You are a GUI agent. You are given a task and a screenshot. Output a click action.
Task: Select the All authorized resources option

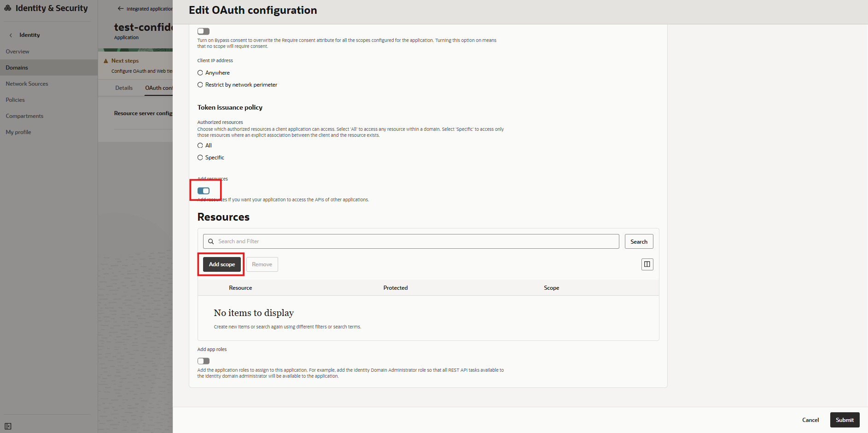coord(200,146)
